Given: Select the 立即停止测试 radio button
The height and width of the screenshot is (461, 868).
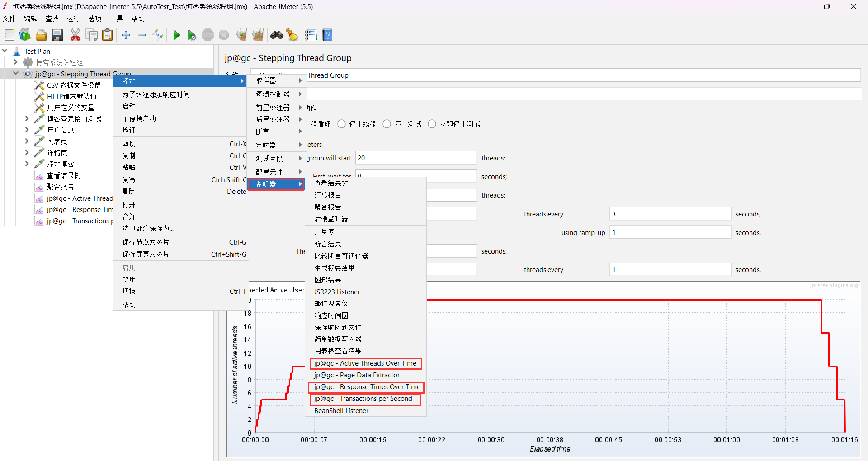Looking at the screenshot, I should [x=432, y=124].
